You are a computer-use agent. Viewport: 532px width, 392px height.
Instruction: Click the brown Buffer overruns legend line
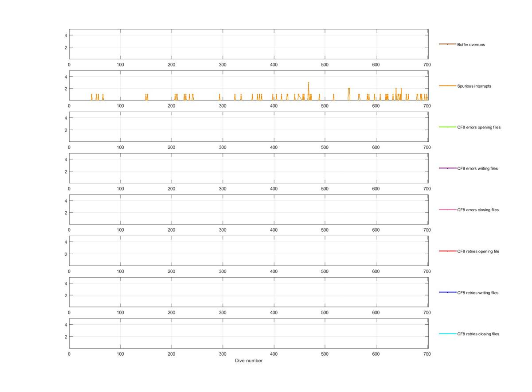pyautogui.click(x=447, y=44)
